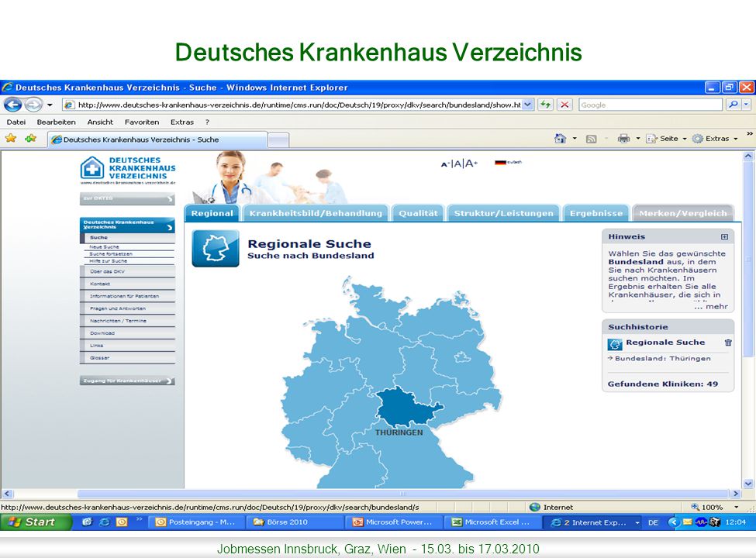The width and height of the screenshot is (756, 558).
Task: Open the Extras menu in the menu bar
Action: (x=181, y=122)
